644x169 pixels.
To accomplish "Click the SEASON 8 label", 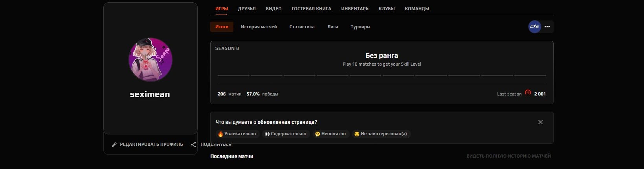I will pyautogui.click(x=227, y=48).
